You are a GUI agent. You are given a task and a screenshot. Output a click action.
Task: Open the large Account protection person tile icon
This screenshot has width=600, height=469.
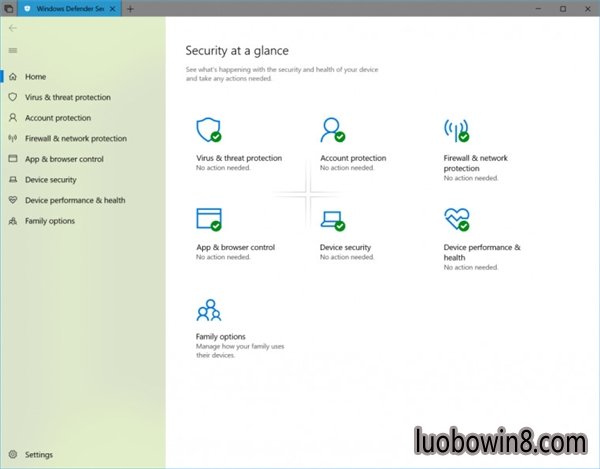(333, 130)
